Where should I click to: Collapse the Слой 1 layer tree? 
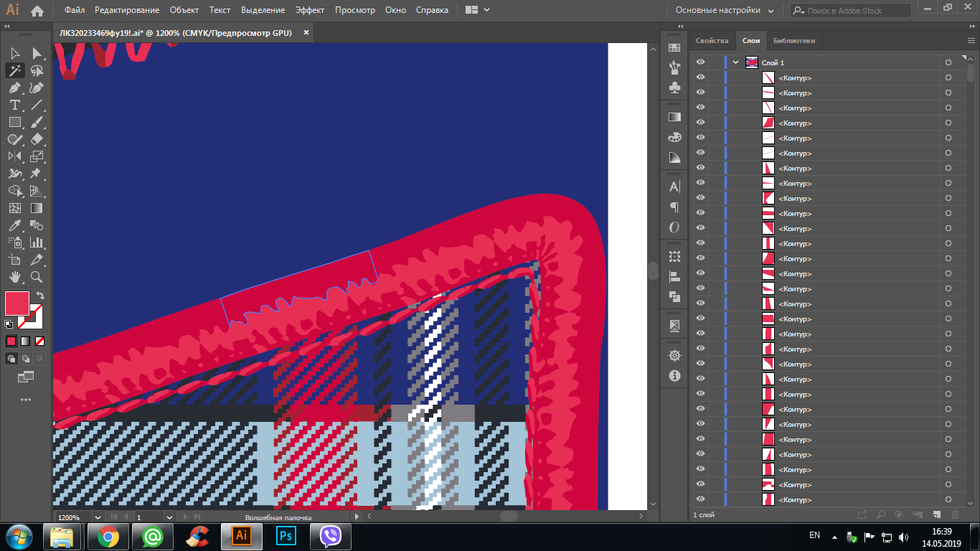click(x=735, y=62)
